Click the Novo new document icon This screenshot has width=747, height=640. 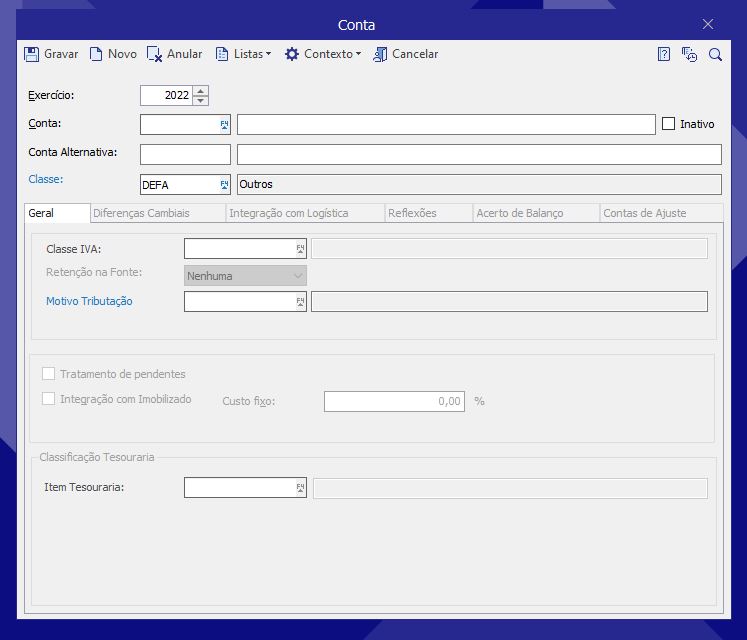click(96, 54)
